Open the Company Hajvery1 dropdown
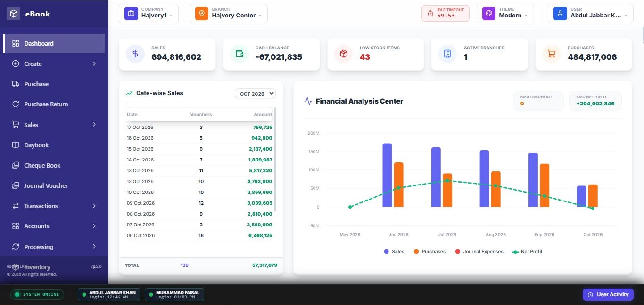644x305 pixels. [149, 13]
